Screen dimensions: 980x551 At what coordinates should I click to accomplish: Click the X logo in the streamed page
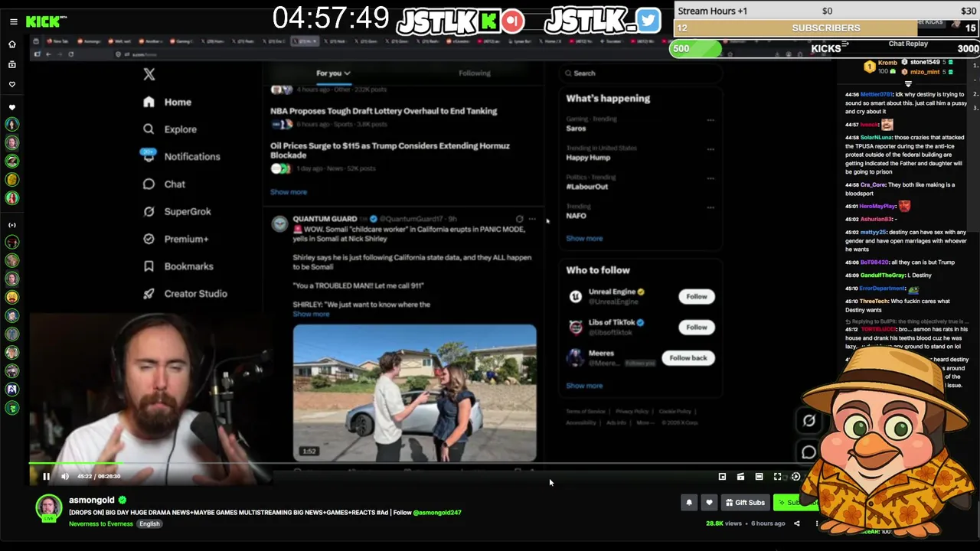pos(149,74)
